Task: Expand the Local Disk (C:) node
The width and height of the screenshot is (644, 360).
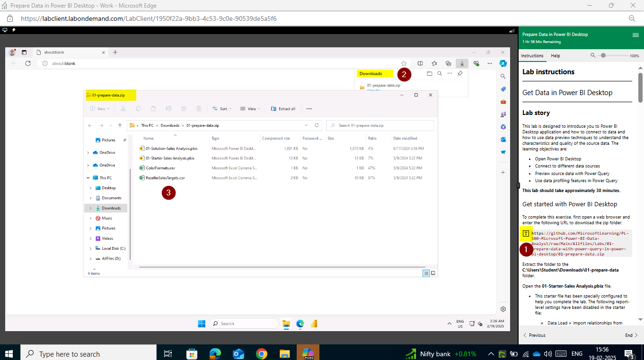Action: (x=91, y=248)
